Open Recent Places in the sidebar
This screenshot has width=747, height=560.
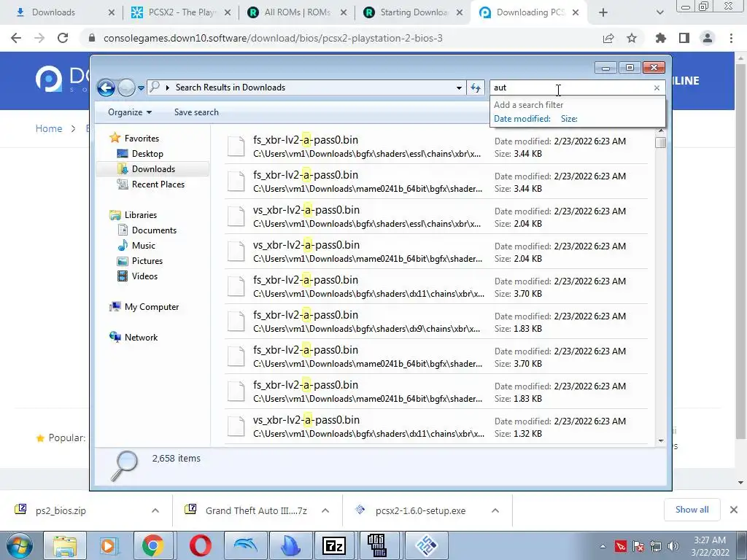coord(158,184)
